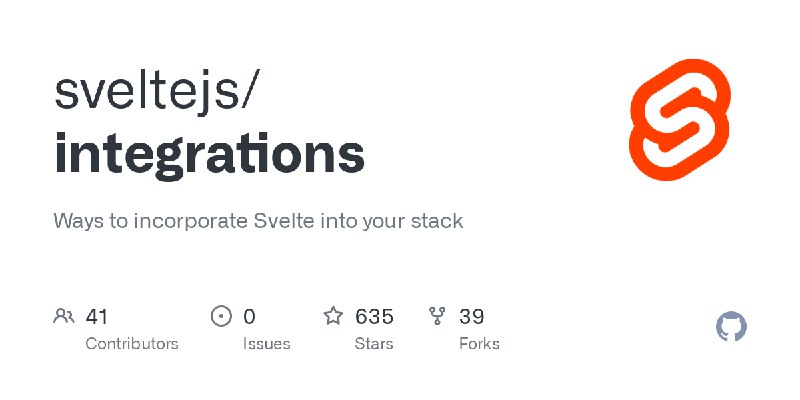The height and width of the screenshot is (400, 800).
Task: Click the Forks label
Action: click(x=479, y=344)
